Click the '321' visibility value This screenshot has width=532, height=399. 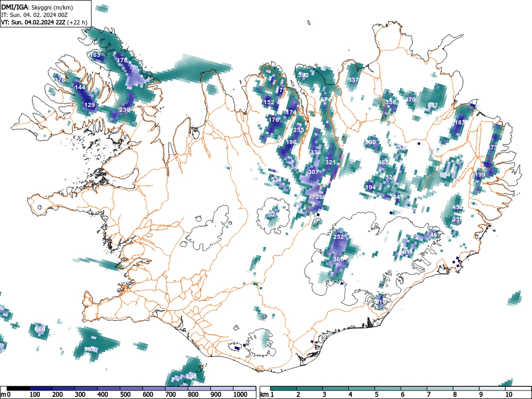click(x=330, y=162)
